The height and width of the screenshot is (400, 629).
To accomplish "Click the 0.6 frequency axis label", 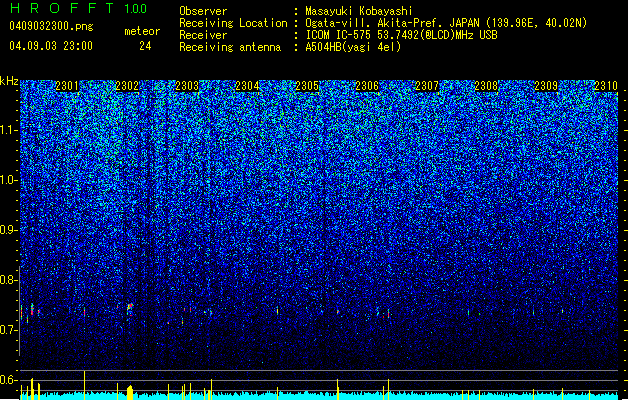I will [x=8, y=380].
